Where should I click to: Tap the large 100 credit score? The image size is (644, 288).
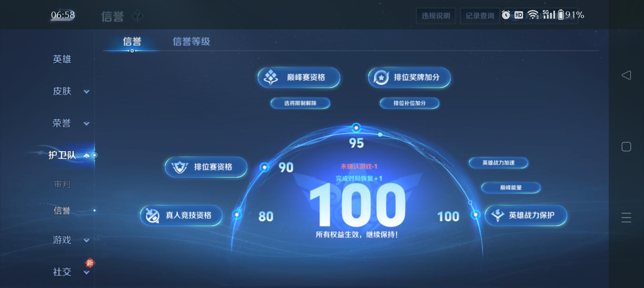coord(357,205)
